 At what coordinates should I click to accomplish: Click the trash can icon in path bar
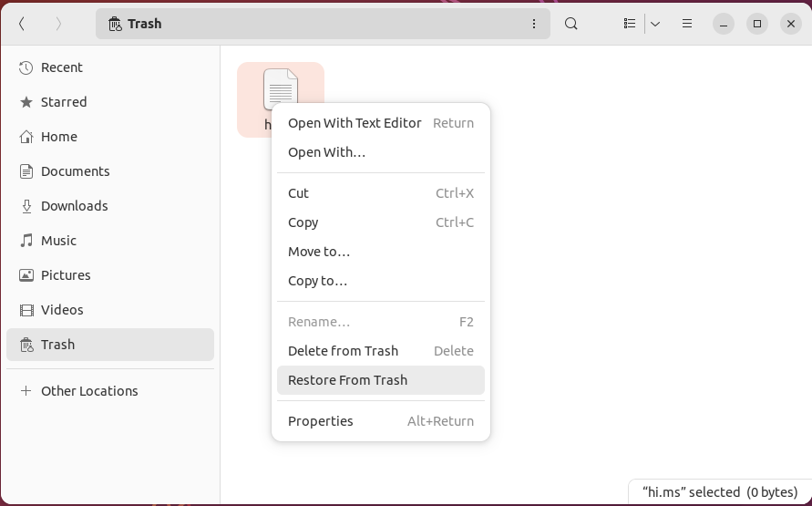[115, 24]
